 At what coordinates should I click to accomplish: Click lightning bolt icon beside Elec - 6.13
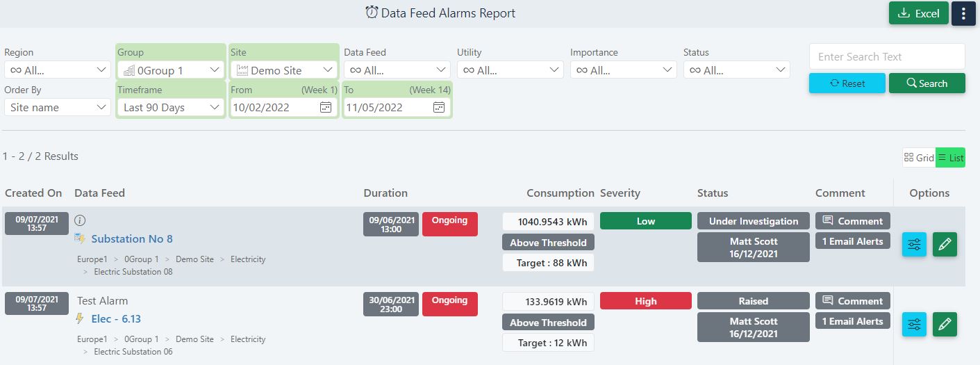(x=80, y=318)
